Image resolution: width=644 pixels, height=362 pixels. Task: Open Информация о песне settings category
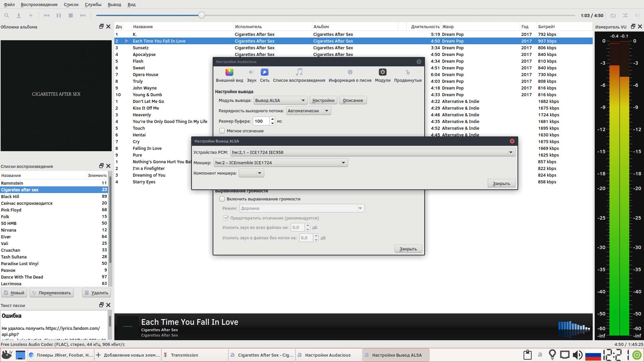click(x=350, y=75)
